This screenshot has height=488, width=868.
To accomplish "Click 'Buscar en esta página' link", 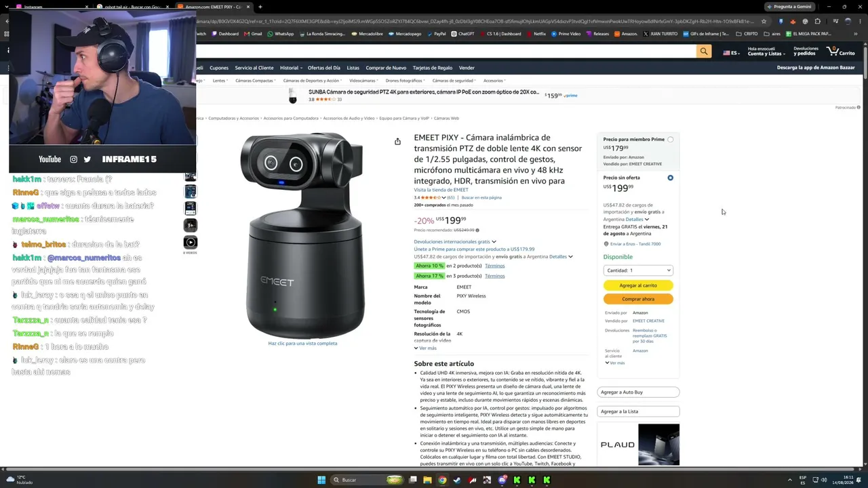I will click(x=481, y=198).
